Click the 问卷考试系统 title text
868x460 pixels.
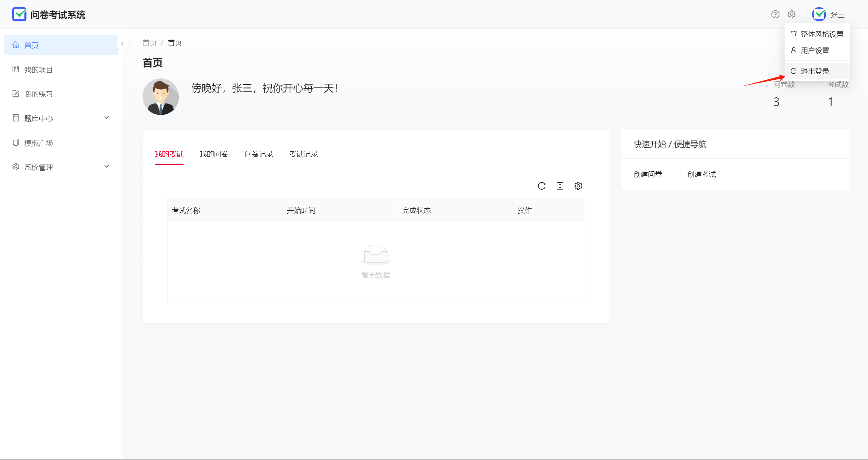click(58, 15)
